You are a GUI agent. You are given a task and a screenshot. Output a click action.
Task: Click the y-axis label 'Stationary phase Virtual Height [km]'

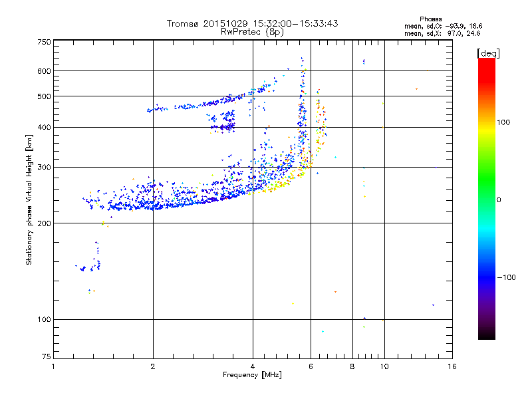coord(29,199)
